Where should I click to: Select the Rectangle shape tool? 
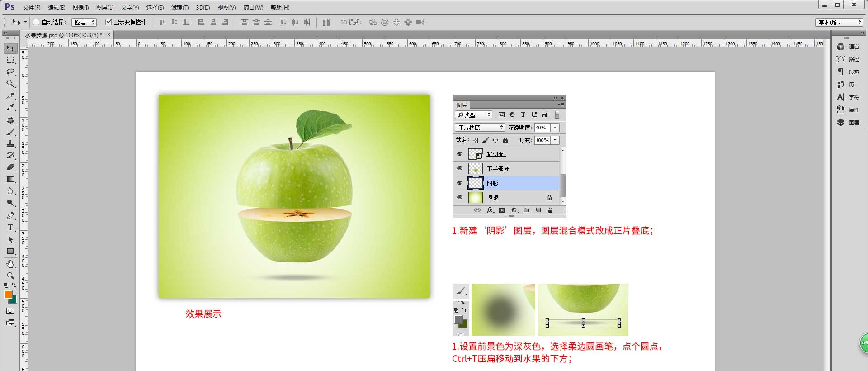10,251
